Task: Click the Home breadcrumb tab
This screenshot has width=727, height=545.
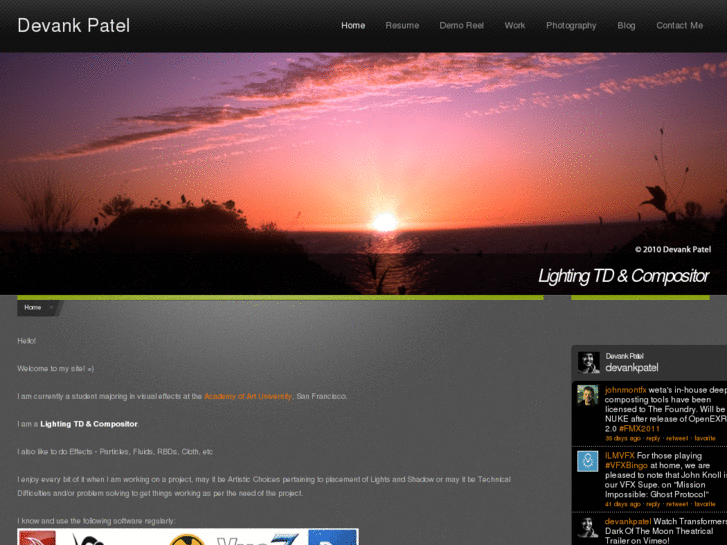Action: 38,308
